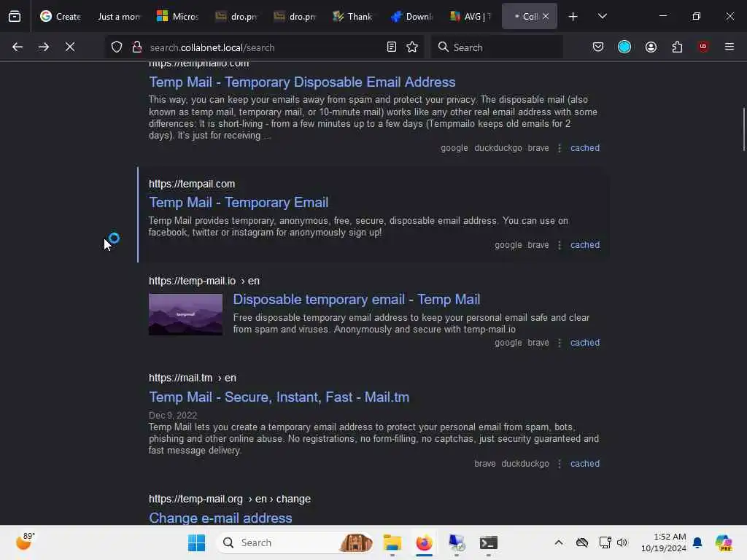Expand options dots for temp-mail.io result
Image resolution: width=747 pixels, height=560 pixels.
(x=560, y=343)
